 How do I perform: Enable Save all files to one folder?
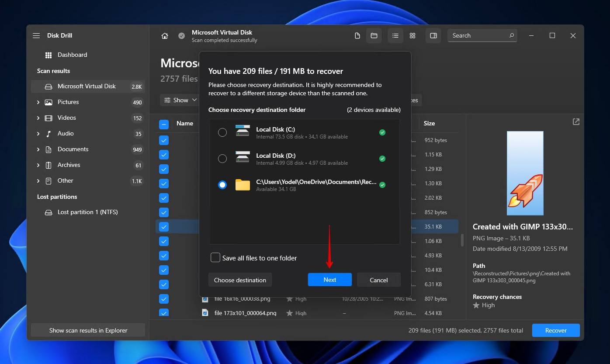coord(215,258)
